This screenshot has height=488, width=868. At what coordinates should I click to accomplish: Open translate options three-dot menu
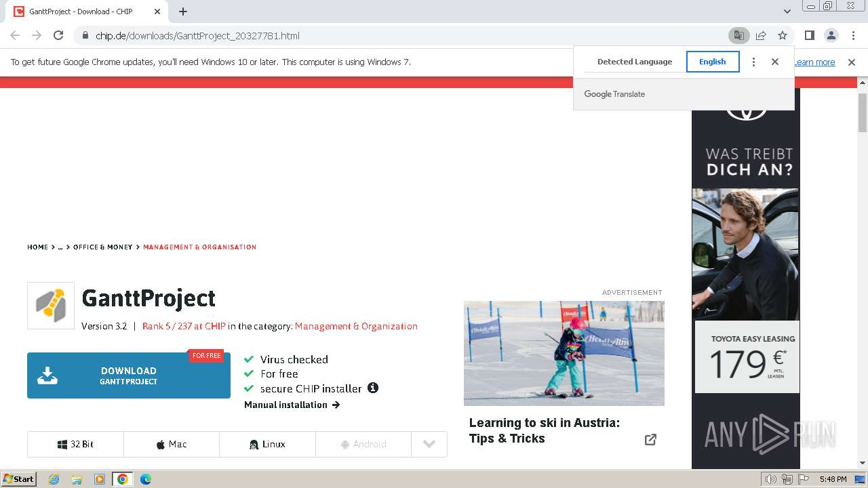point(753,62)
